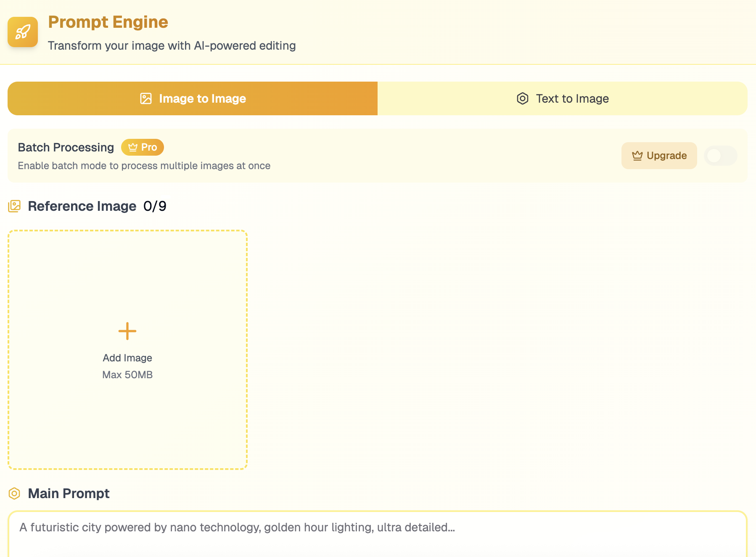This screenshot has width=756, height=557.
Task: Click the Max 50MB text in dropzone
Action: pos(127,375)
